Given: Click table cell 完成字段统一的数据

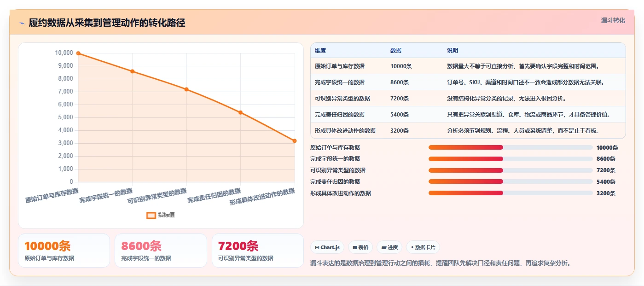Looking at the screenshot, I should click(340, 82).
